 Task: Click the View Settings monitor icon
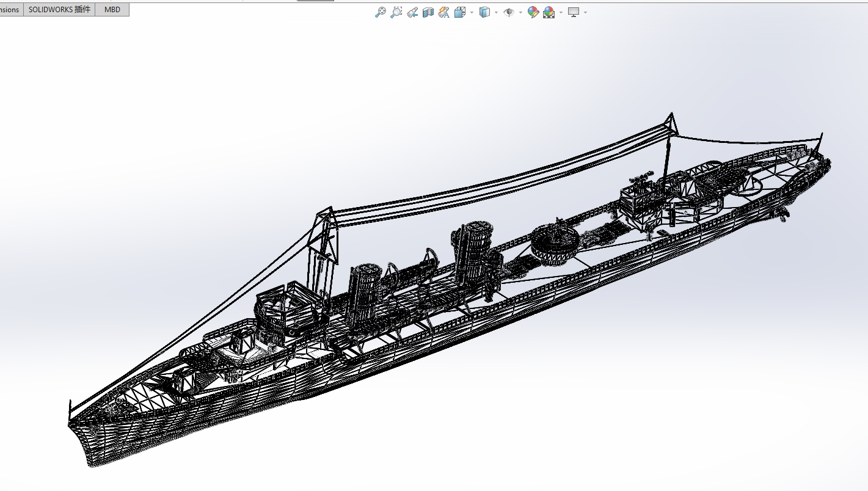573,12
